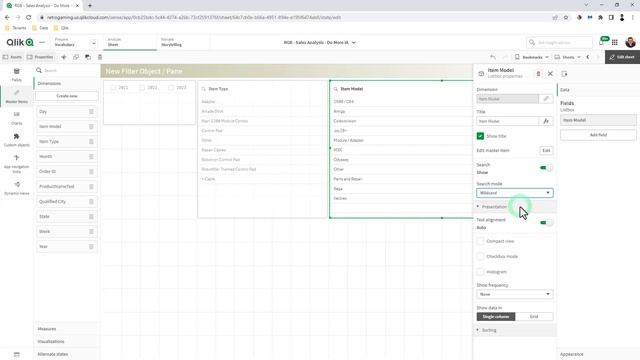Switch to the Analyze Sheet tab
640x360 pixels.
(x=130, y=42)
